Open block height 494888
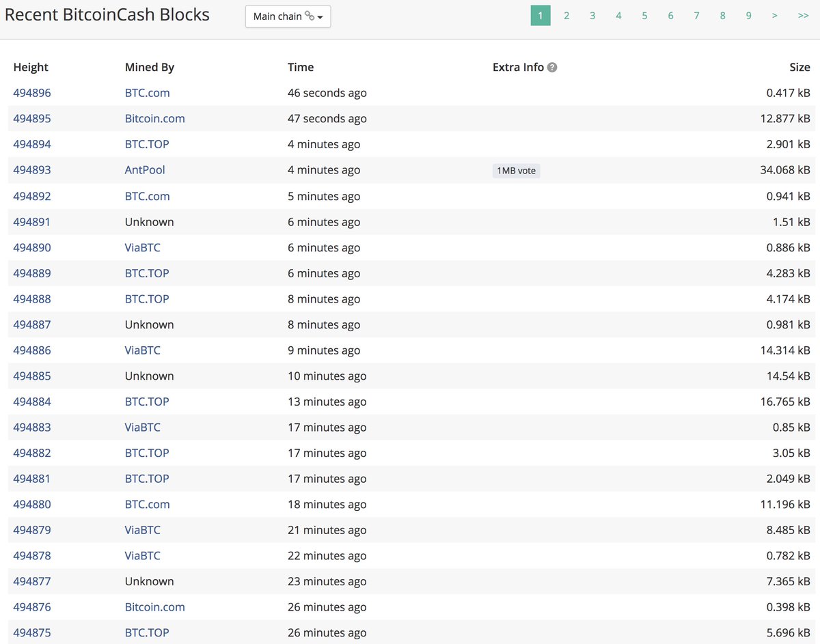Image resolution: width=820 pixels, height=644 pixels. 32,299
